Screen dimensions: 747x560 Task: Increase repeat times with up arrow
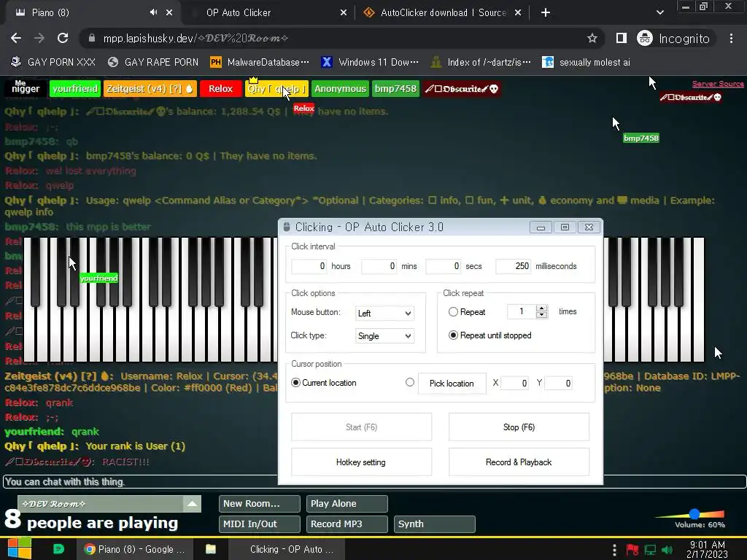542,308
